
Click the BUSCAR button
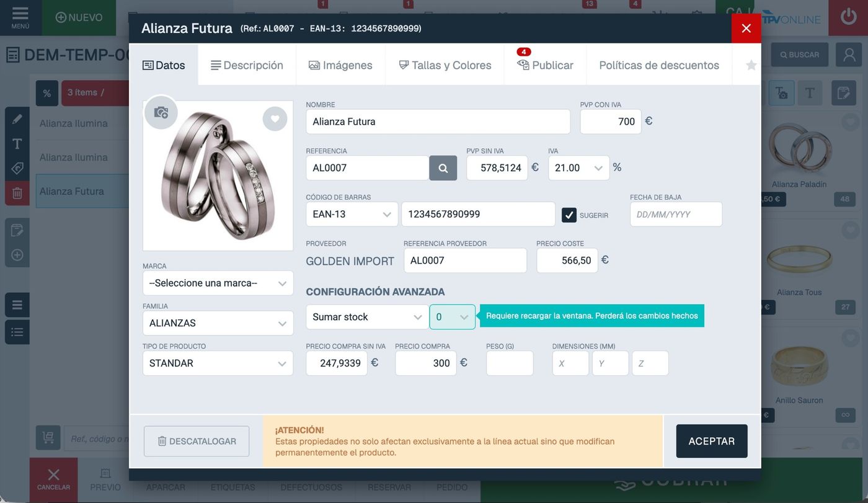click(x=800, y=55)
